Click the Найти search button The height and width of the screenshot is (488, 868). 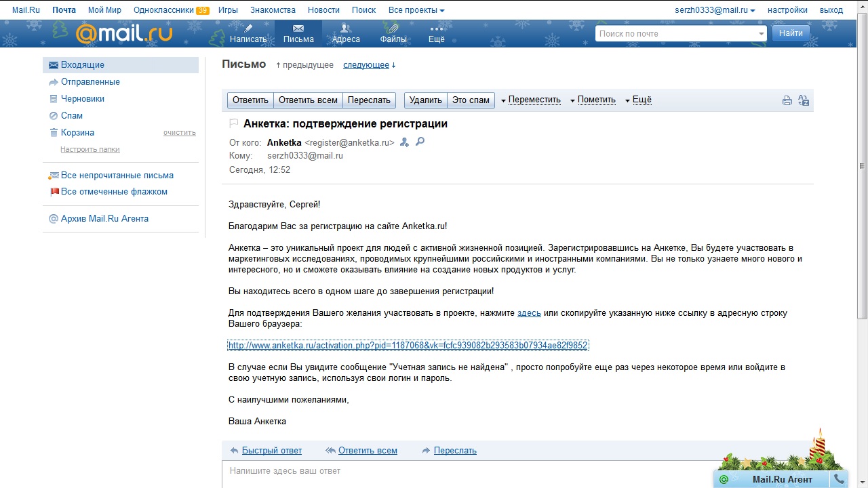point(791,33)
